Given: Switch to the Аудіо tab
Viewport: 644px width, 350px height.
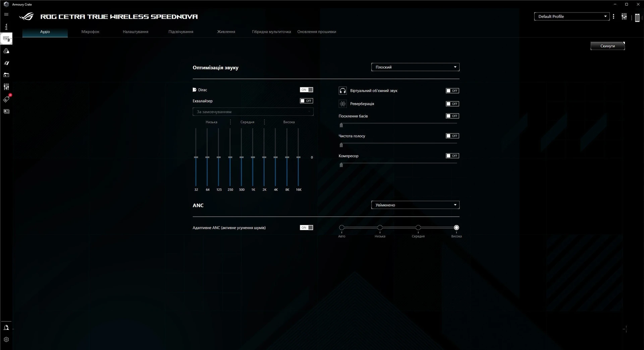Looking at the screenshot, I should [45, 32].
